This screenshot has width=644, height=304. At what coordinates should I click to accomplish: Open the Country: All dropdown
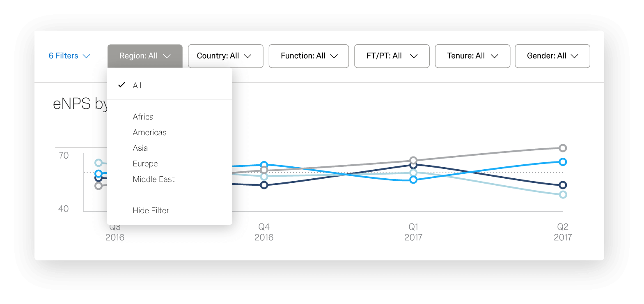[225, 56]
